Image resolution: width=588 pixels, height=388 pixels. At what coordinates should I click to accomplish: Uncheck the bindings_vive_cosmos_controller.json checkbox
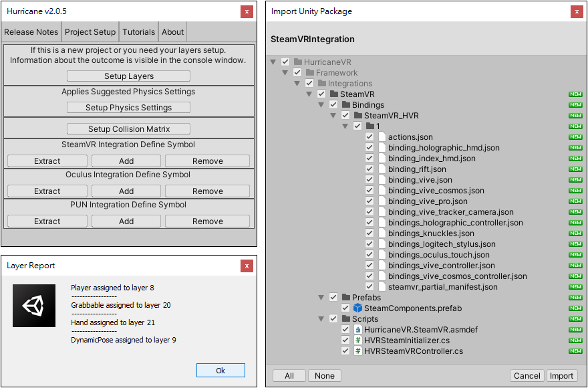point(370,276)
